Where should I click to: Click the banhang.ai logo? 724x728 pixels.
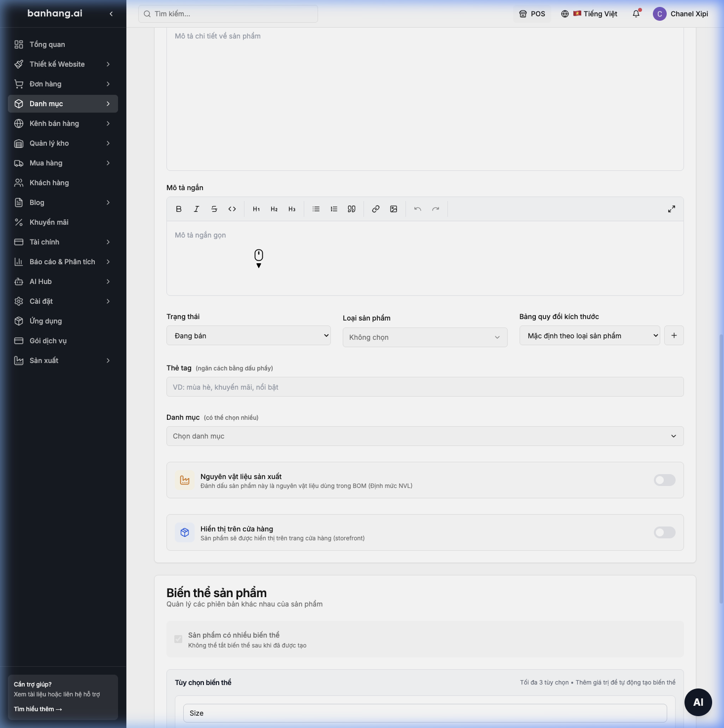55,13
